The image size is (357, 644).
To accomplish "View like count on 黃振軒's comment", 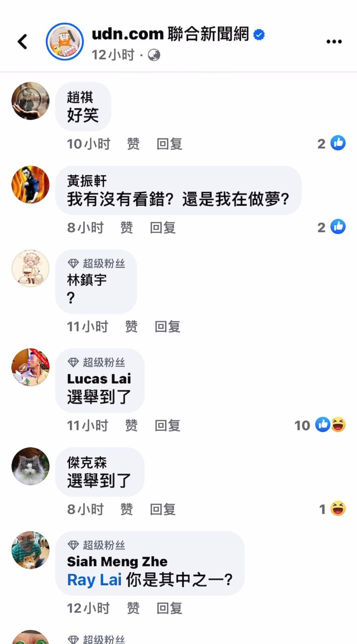I will point(331,227).
